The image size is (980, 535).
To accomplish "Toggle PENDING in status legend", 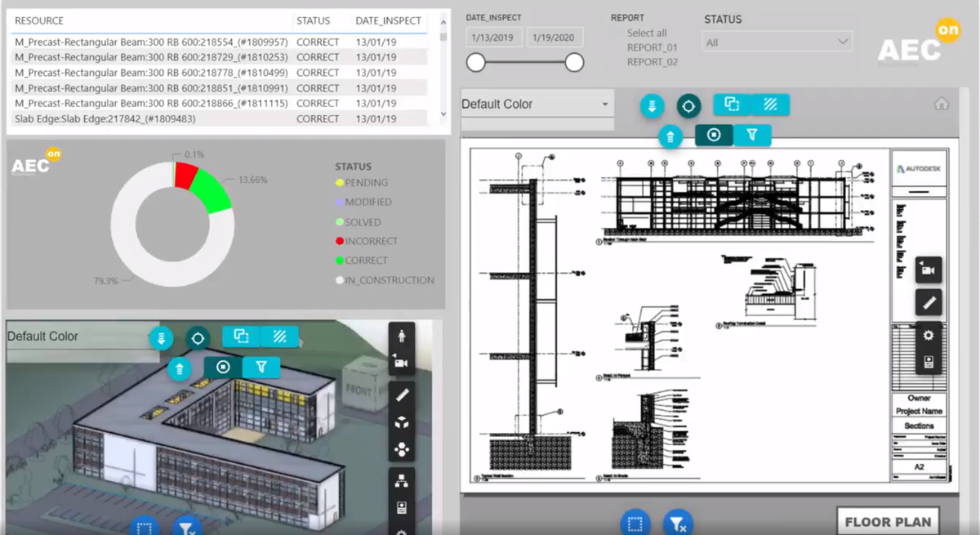I will pyautogui.click(x=362, y=183).
